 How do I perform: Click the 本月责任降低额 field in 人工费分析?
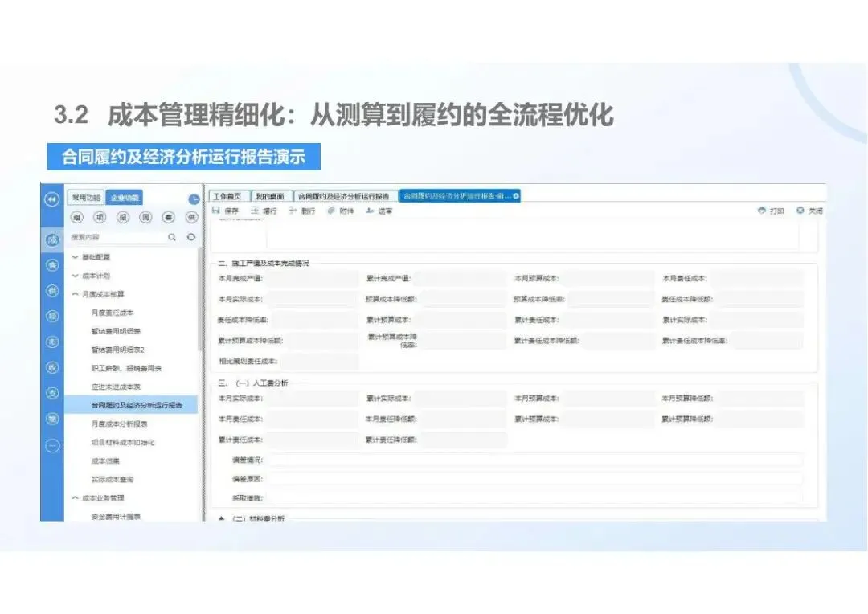464,420
